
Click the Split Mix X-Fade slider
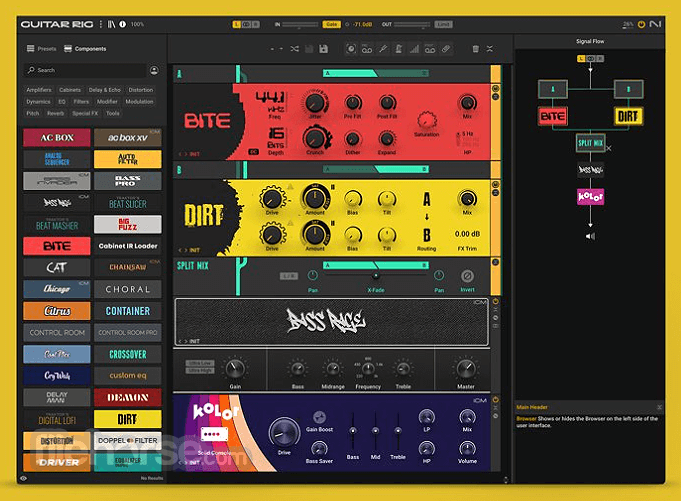coord(376,276)
